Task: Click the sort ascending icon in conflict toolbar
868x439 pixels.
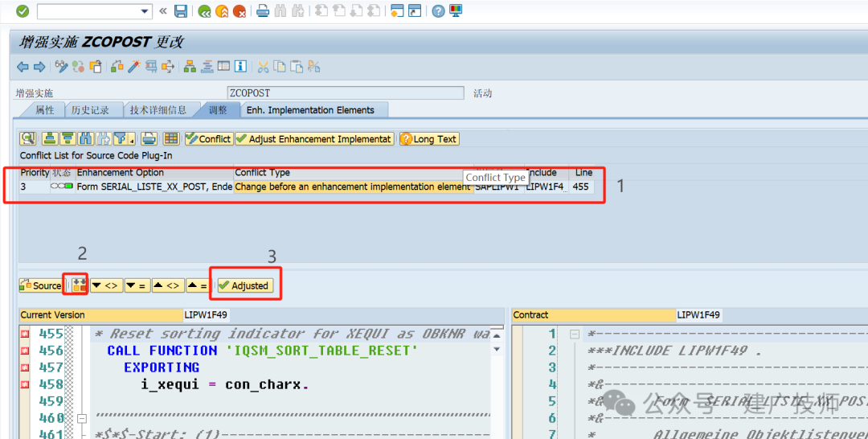Action: pyautogui.click(x=51, y=139)
